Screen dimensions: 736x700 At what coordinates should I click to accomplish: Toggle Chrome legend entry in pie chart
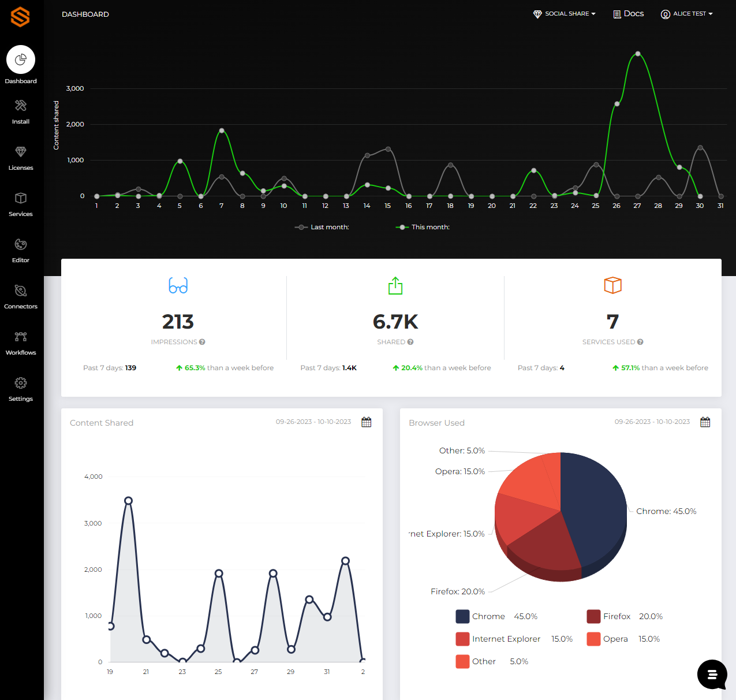(496, 616)
